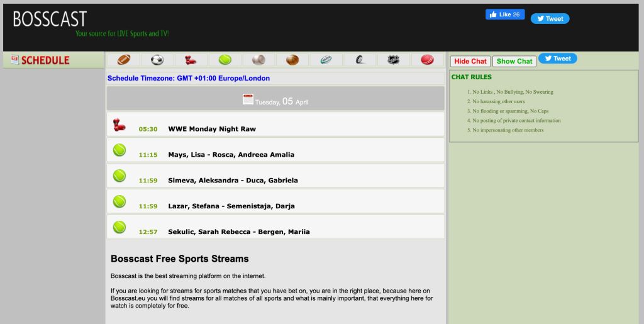The image size is (644, 324).
Task: Click the BOSSCAST logo
Action: 50,20
